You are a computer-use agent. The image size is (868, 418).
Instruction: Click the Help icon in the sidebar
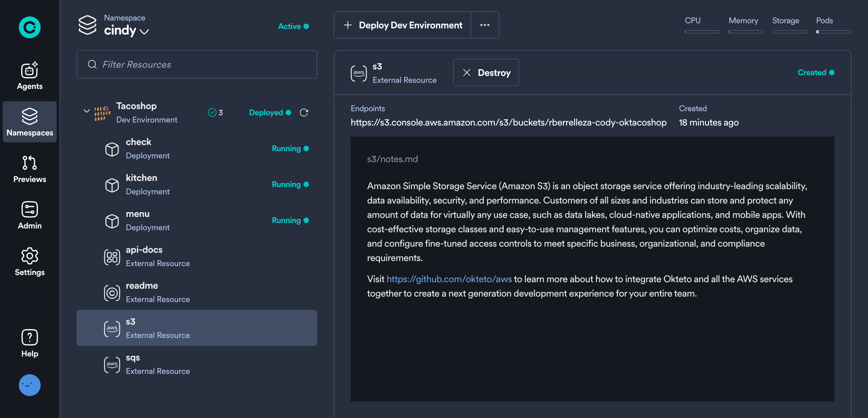click(x=29, y=342)
